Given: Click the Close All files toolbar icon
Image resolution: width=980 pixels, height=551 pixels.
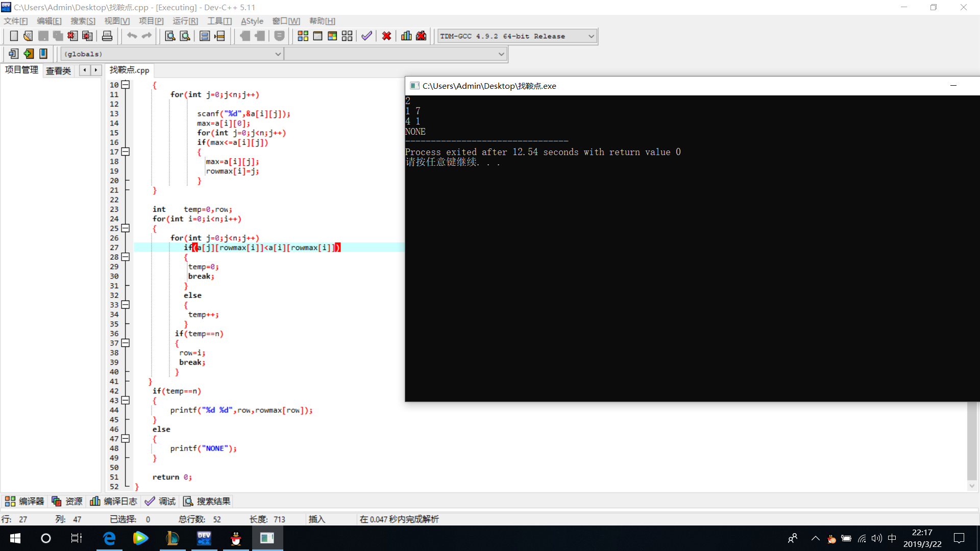Looking at the screenshot, I should pyautogui.click(x=88, y=36).
